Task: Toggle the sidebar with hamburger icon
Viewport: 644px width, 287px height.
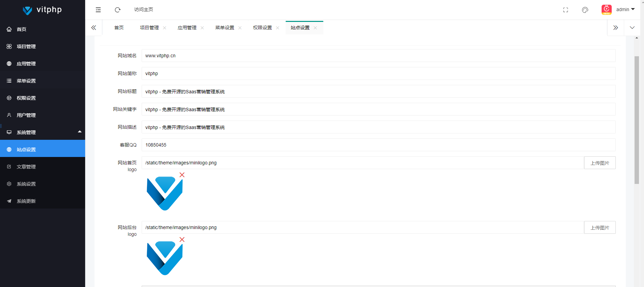Action: pos(98,10)
